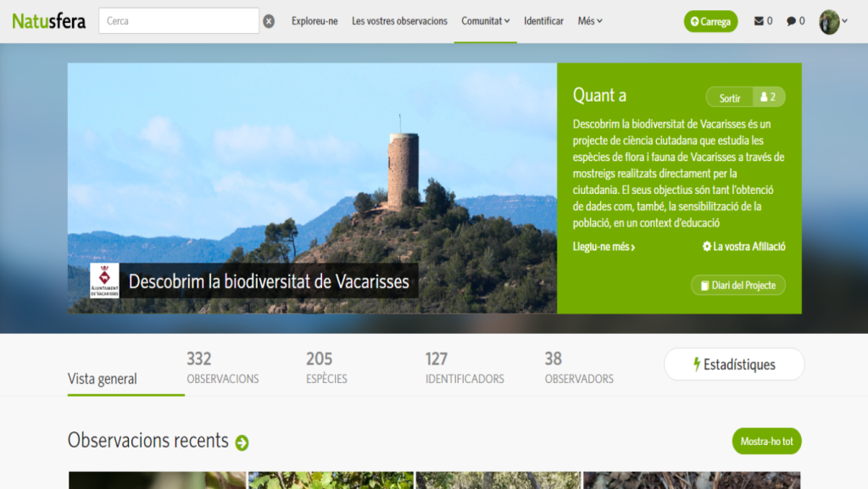
Task: Open the Diari del Projecte button
Action: (738, 286)
